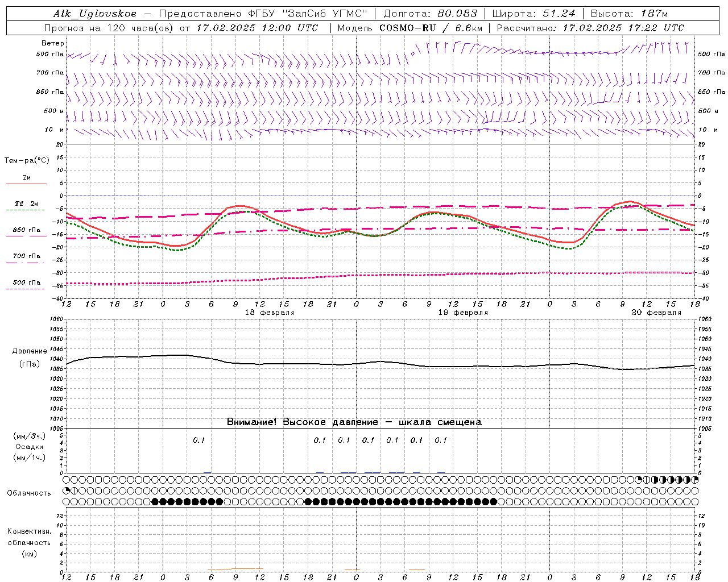Click the (мм/1ч.) unit label

pyautogui.click(x=30, y=458)
